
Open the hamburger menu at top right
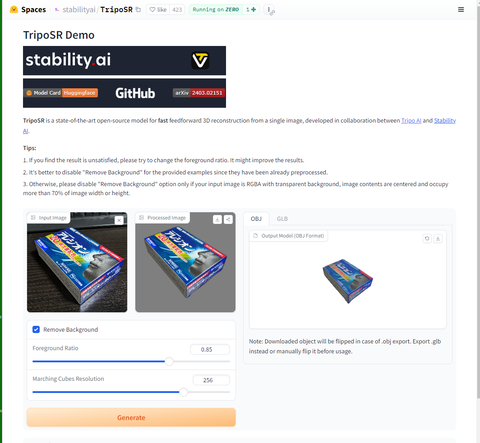point(461,10)
